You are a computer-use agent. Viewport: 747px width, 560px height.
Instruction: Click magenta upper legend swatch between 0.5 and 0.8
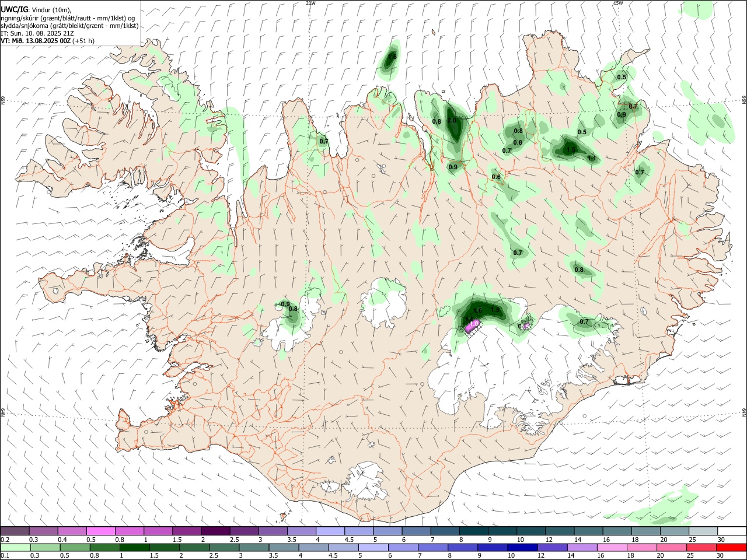(101, 531)
